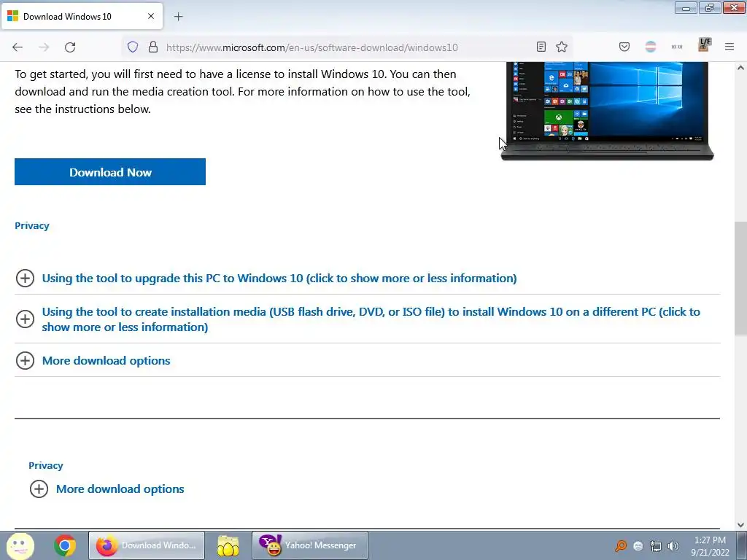Open the volume speaker tray icon
Screen dimensions: 747x560
tap(673, 546)
